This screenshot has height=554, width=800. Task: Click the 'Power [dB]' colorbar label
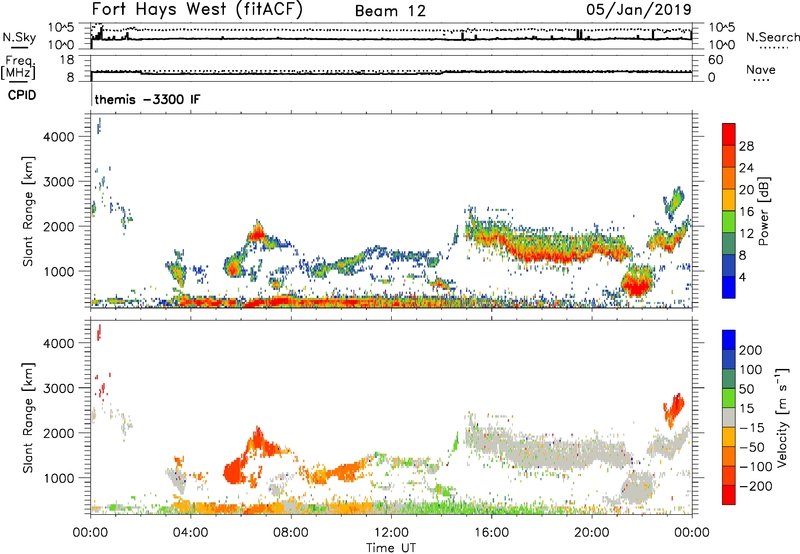coord(763,211)
